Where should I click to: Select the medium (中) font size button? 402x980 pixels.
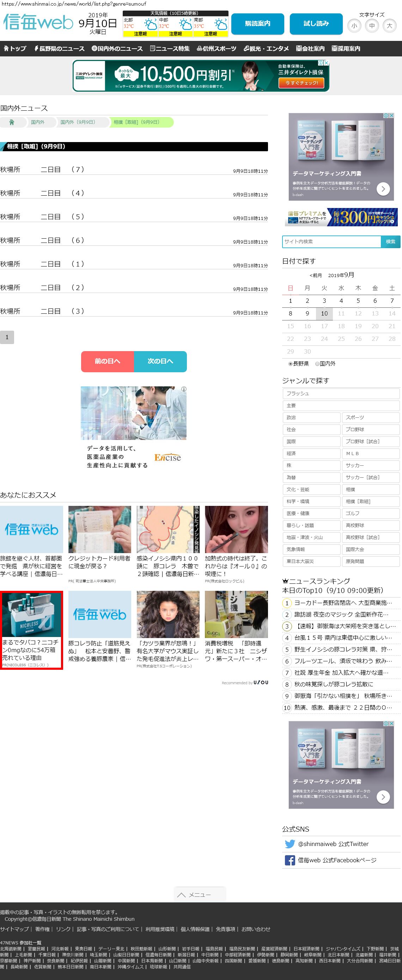(x=372, y=26)
